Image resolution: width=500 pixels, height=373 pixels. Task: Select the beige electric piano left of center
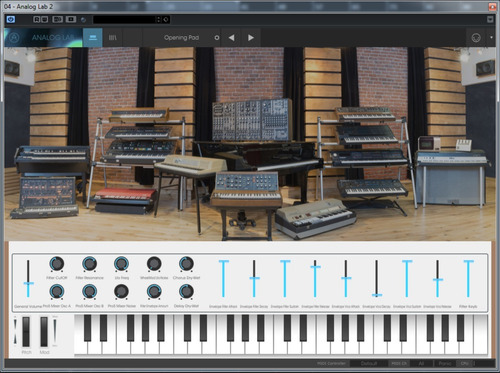(x=190, y=165)
